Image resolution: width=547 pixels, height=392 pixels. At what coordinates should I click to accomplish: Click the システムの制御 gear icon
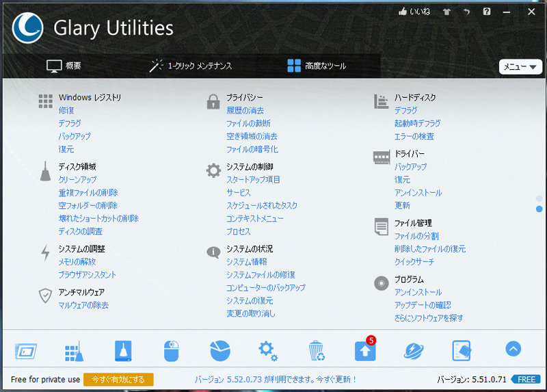[213, 171]
